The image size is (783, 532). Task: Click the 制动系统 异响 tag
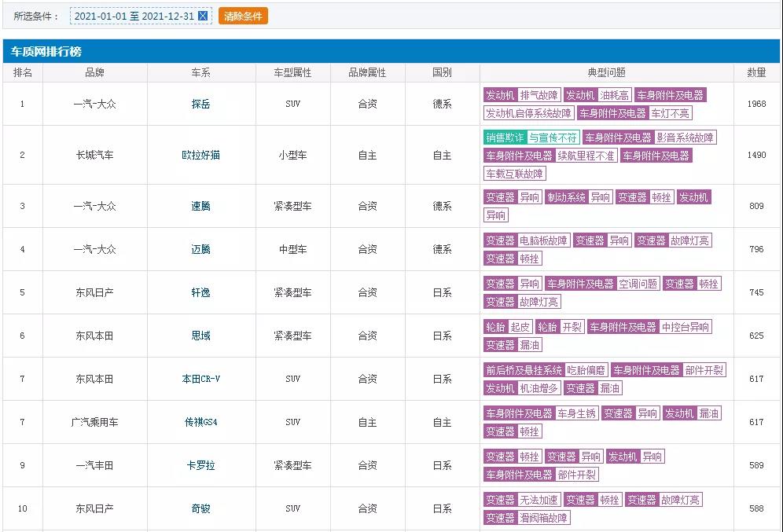click(x=579, y=197)
